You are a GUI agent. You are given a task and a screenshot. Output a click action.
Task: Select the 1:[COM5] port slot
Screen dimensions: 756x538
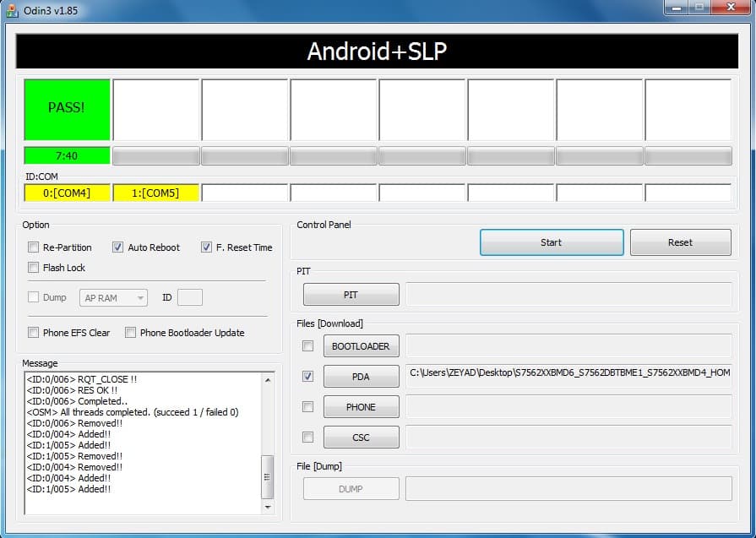click(x=155, y=193)
